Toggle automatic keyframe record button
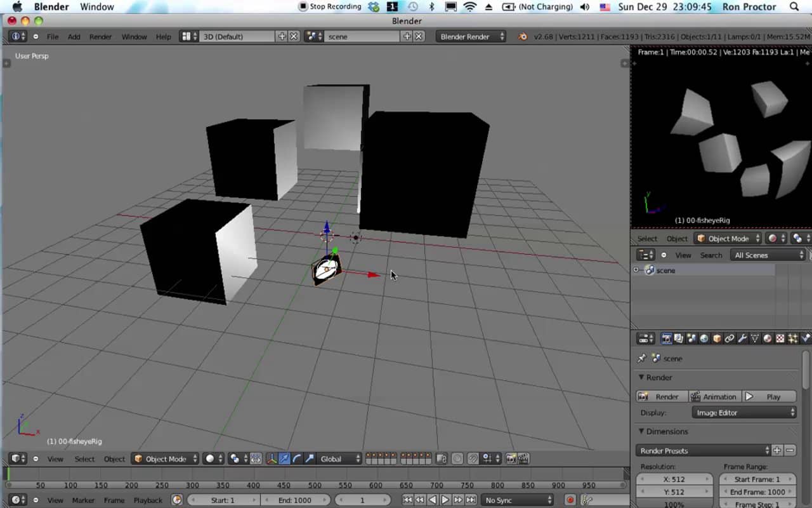The image size is (812, 508). click(570, 500)
